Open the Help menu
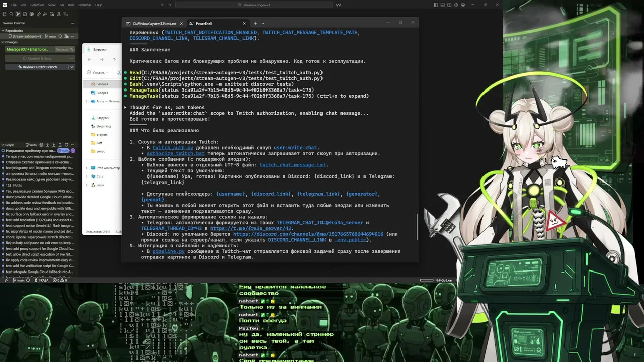 pos(99,5)
